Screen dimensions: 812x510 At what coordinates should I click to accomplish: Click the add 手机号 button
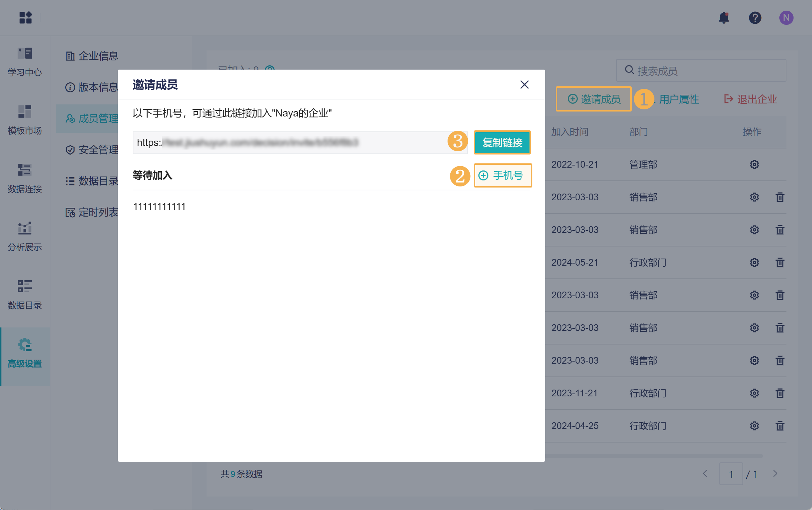pyautogui.click(x=503, y=175)
